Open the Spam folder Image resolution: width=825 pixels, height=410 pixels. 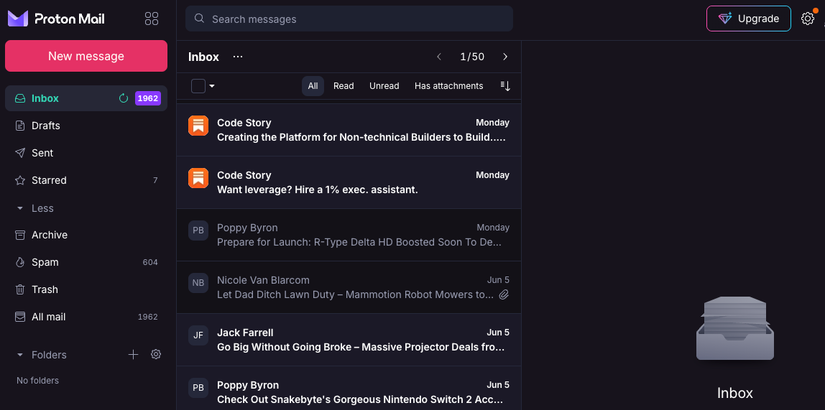tap(45, 262)
